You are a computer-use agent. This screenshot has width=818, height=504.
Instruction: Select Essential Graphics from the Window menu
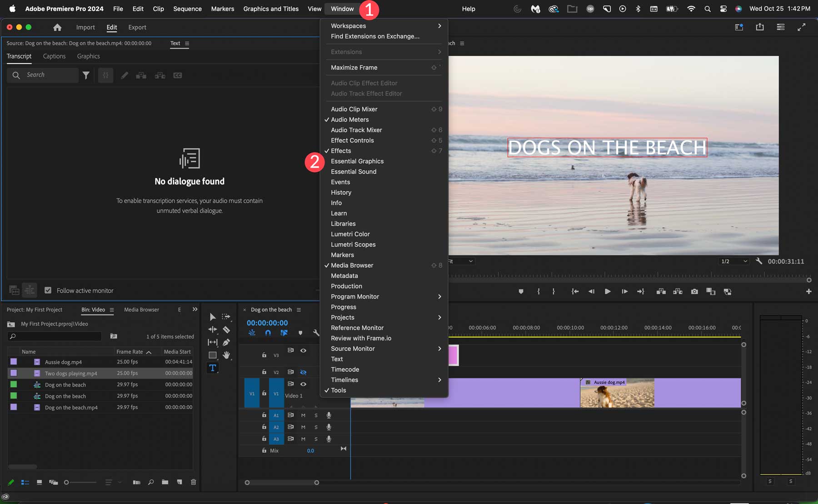[357, 161]
